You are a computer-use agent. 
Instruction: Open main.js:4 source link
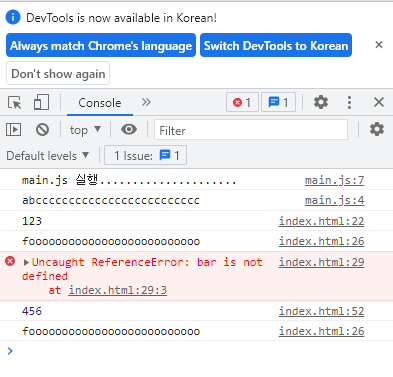(334, 200)
